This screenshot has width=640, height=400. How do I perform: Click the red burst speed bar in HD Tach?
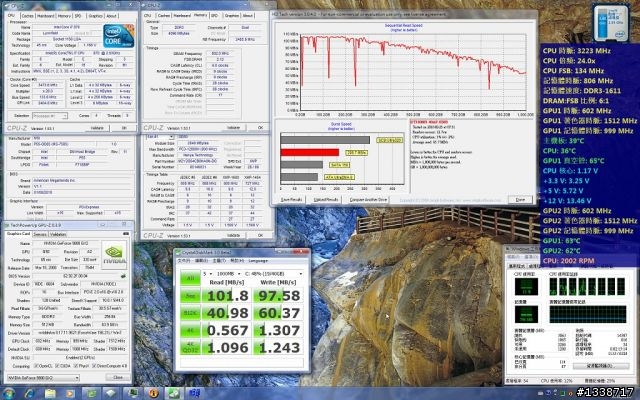310,152
